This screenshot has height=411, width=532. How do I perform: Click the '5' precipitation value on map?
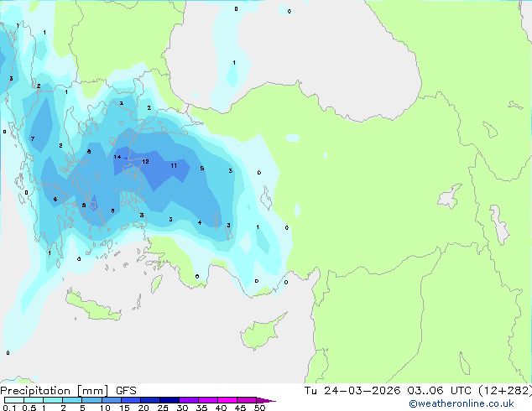[x=202, y=169]
